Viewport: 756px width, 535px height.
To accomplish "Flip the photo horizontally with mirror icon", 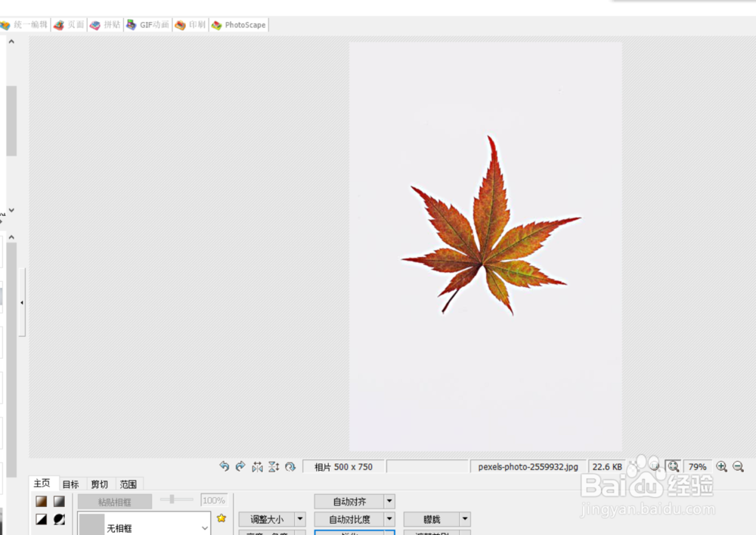I will [257, 466].
